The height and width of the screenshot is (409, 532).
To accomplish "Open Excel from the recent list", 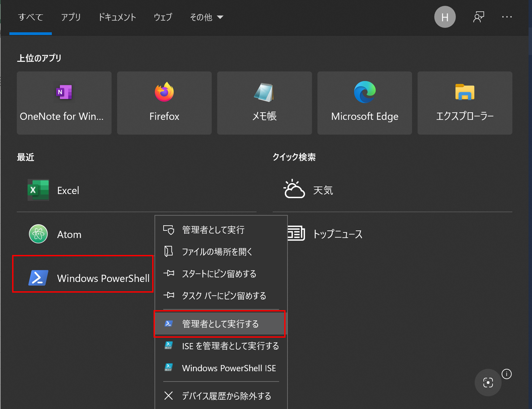I will [x=136, y=190].
